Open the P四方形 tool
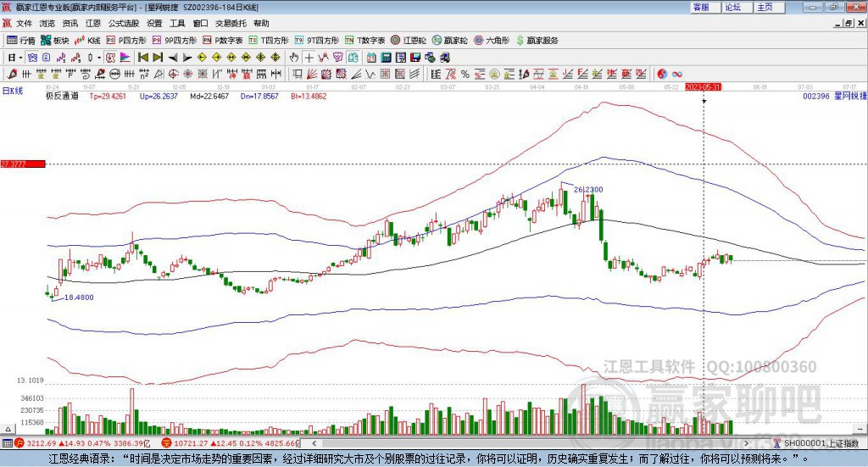This screenshot has height=467, width=868. click(126, 41)
